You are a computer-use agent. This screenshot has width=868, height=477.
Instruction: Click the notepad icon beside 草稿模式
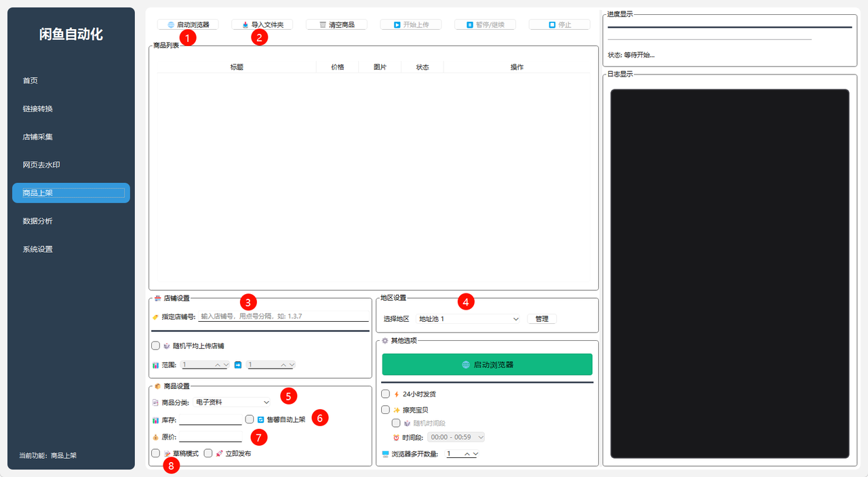167,453
